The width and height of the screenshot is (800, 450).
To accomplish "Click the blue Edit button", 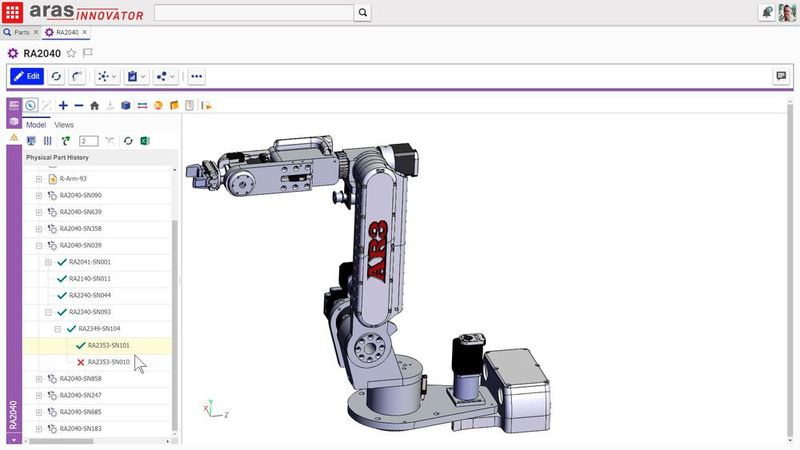I will 27,76.
